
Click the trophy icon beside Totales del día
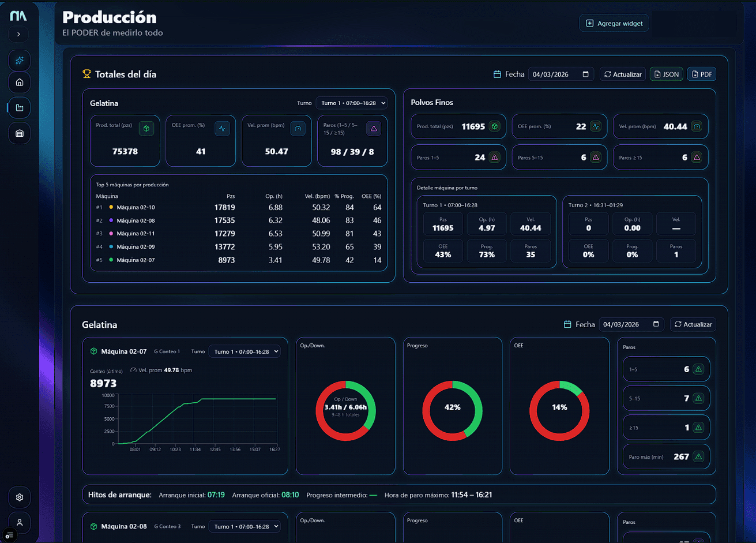coord(87,74)
